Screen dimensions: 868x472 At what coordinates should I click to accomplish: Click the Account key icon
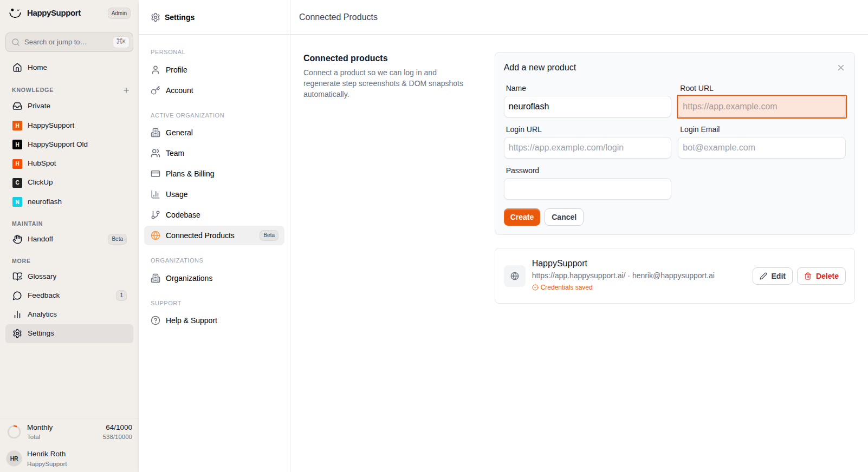[156, 90]
